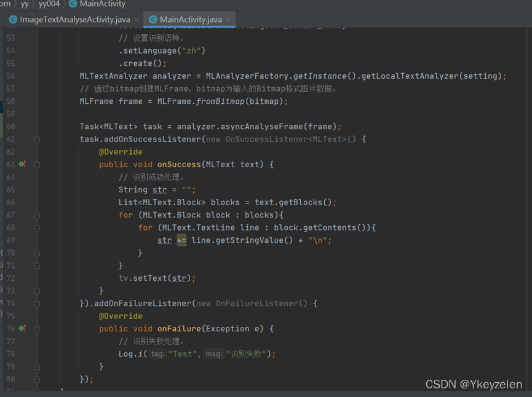Click getLocalTextAnalyzer on line 56

[x=410, y=76]
